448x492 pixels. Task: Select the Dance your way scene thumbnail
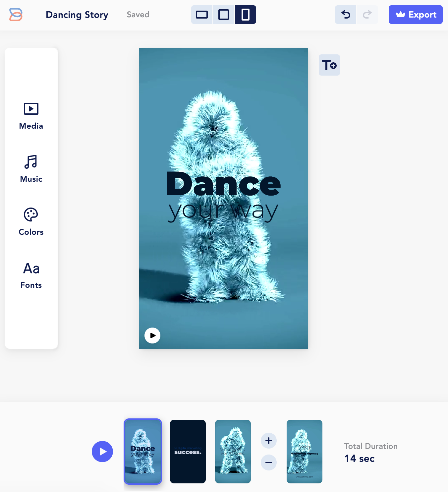click(x=143, y=452)
